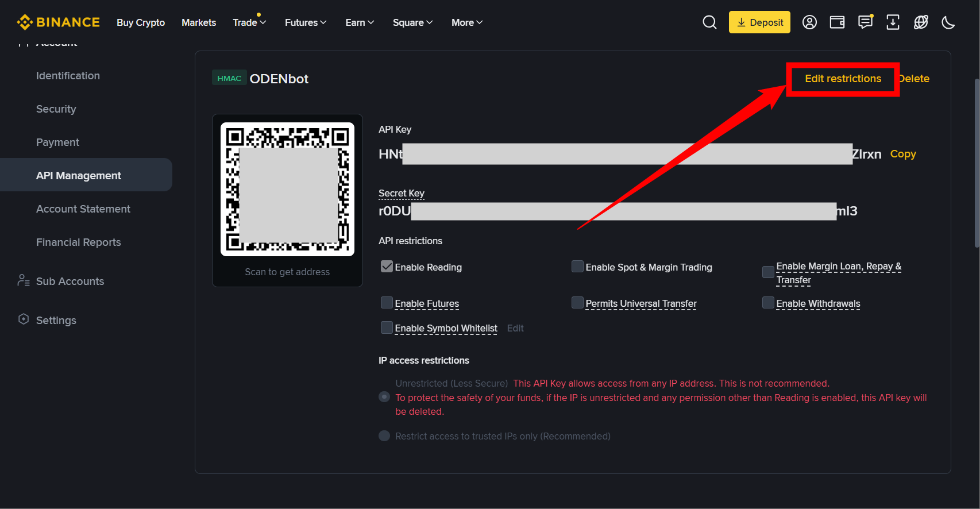Click the Edit restrictions link
This screenshot has height=509, width=980.
click(843, 79)
